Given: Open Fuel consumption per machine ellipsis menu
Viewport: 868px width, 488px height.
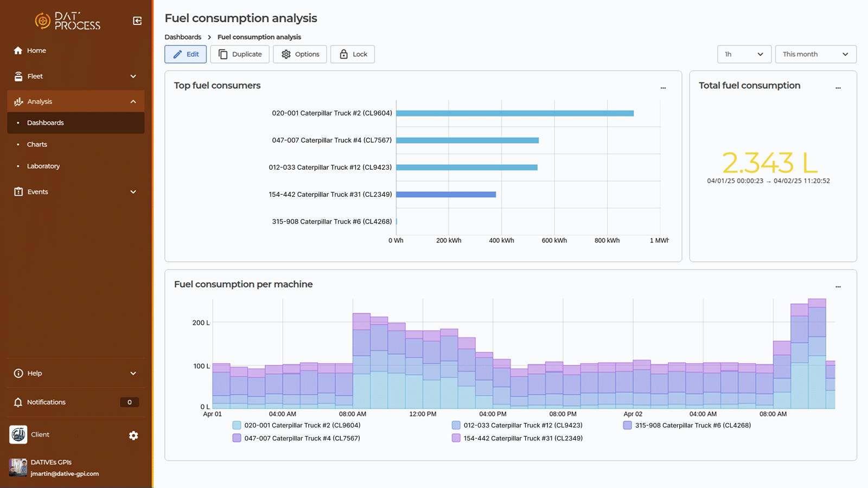Looking at the screenshot, I should (838, 286).
